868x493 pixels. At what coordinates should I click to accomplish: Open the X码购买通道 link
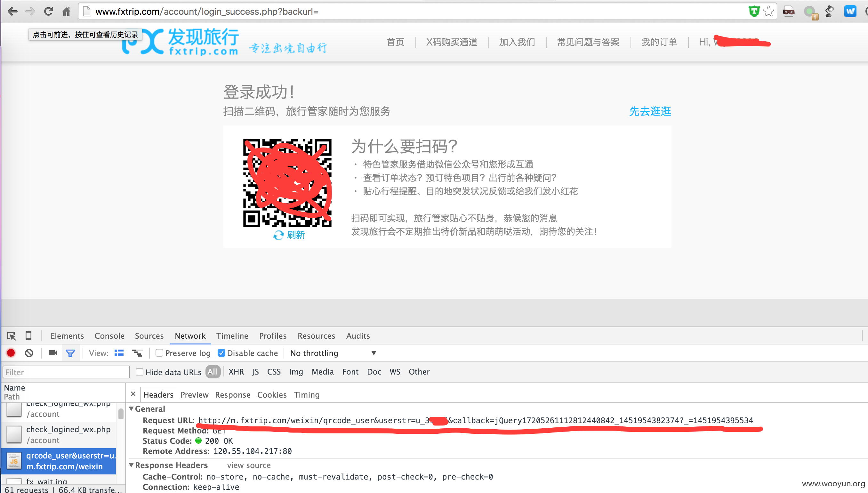point(452,42)
